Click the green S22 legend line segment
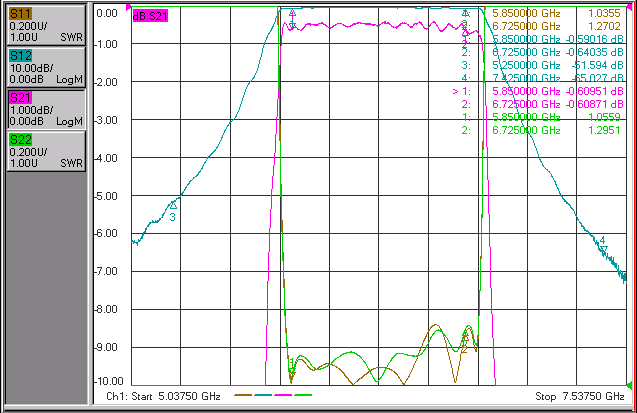 [303, 395]
